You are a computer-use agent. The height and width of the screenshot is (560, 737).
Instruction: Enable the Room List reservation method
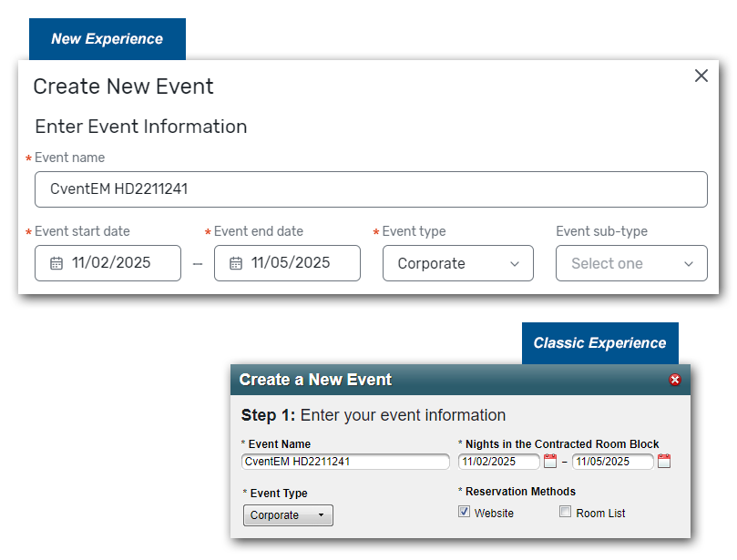click(565, 513)
